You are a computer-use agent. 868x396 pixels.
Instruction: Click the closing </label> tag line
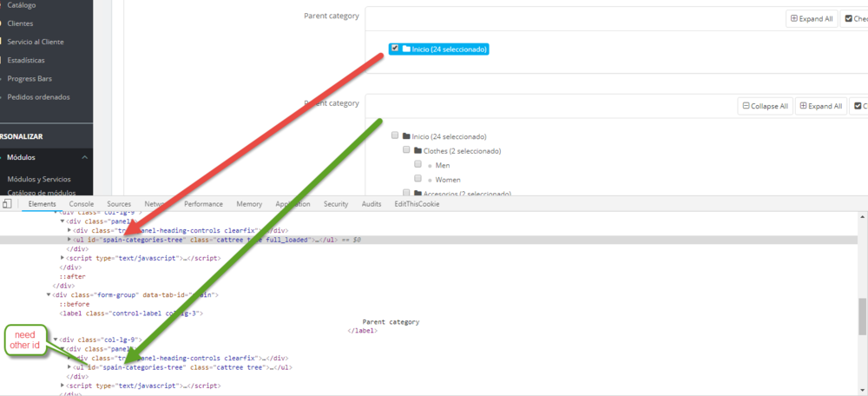tap(362, 331)
